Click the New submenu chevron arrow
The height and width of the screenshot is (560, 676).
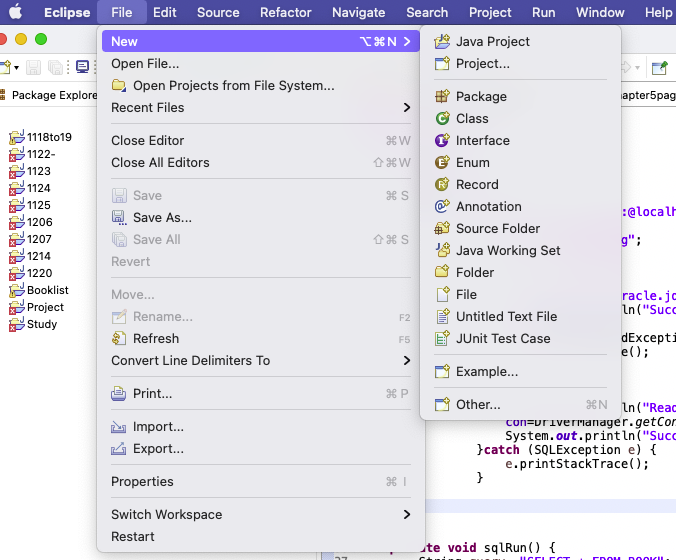pos(407,41)
